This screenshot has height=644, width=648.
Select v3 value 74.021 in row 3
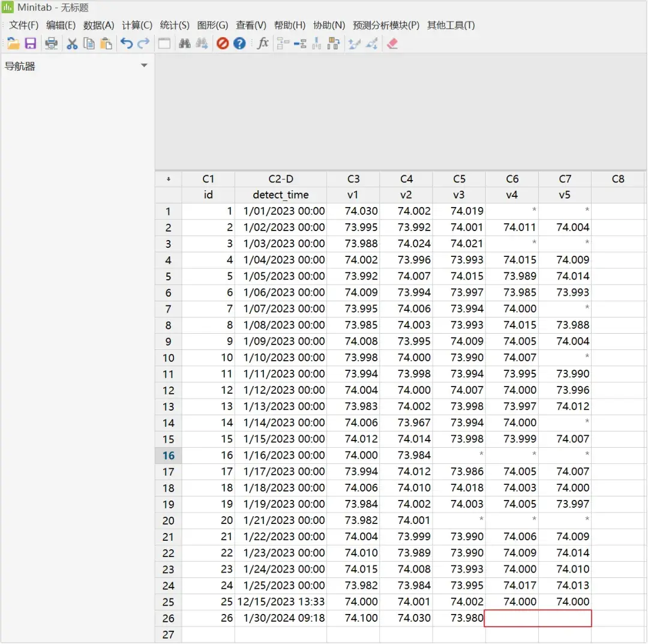[459, 244]
